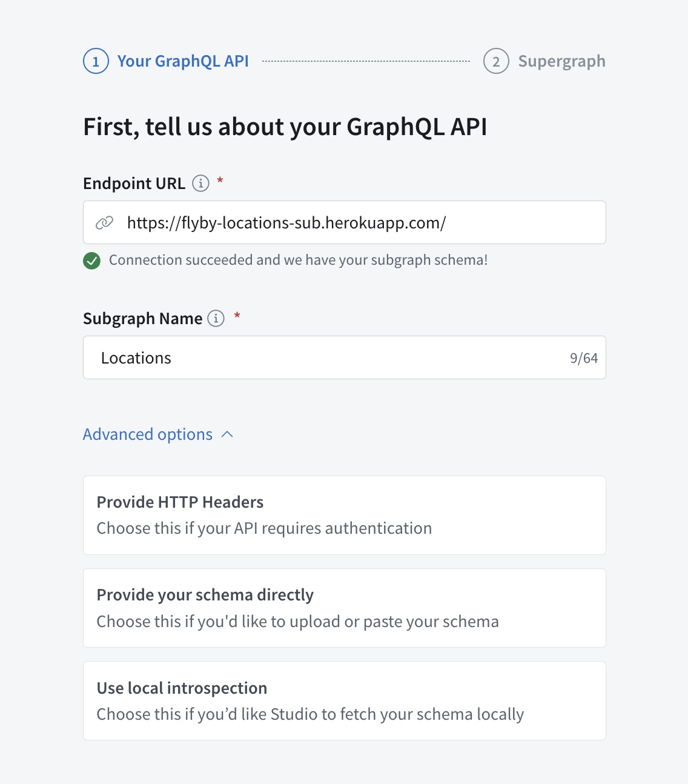688x784 pixels.
Task: Click the connection succeeded message text
Action: (297, 260)
